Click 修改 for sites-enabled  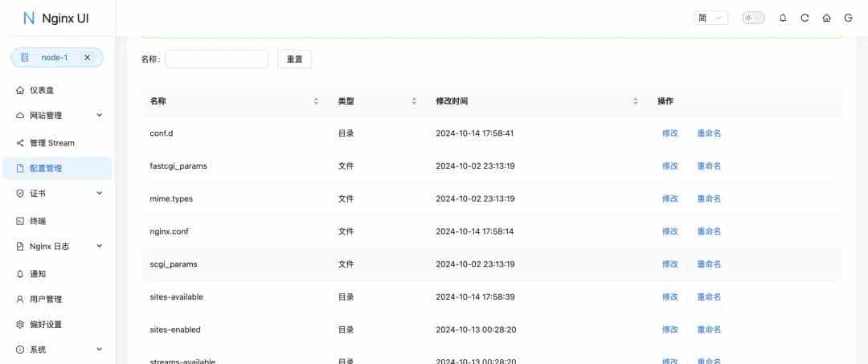[x=669, y=329]
